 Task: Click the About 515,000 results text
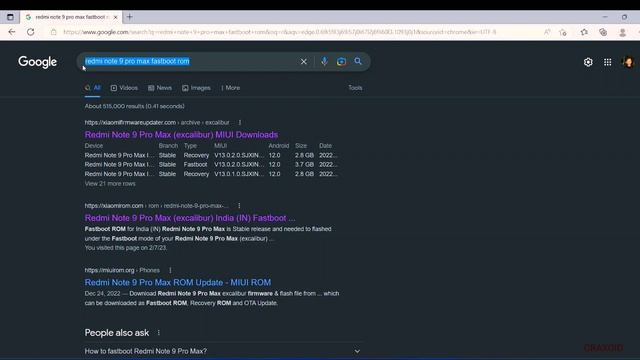coord(135,106)
